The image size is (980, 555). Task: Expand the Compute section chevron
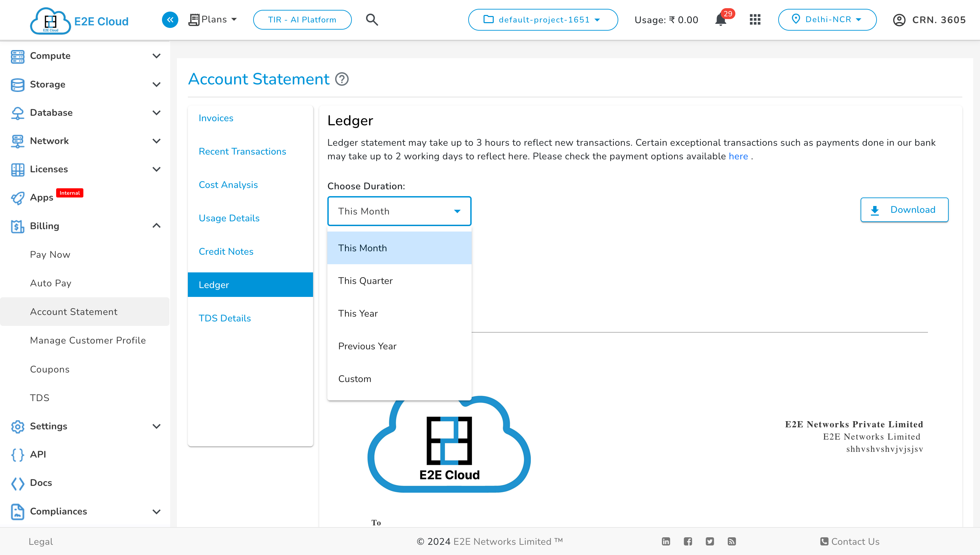[156, 56]
